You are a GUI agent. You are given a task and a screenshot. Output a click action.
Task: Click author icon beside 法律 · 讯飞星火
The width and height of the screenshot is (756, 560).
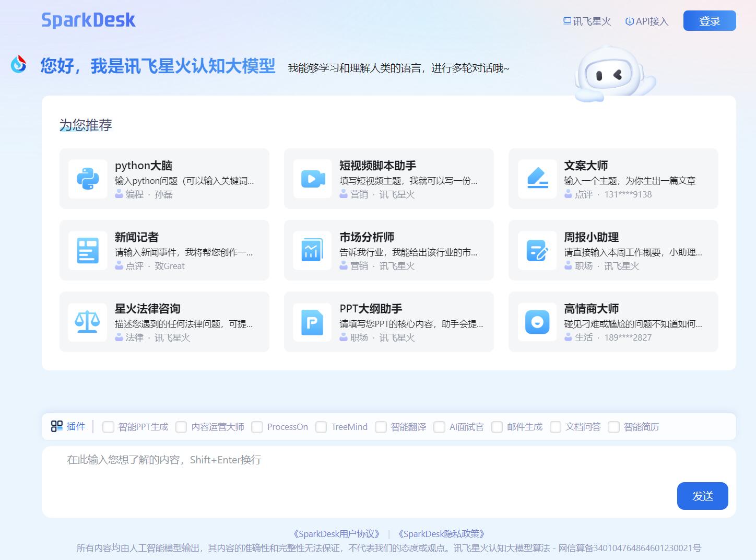(x=119, y=337)
